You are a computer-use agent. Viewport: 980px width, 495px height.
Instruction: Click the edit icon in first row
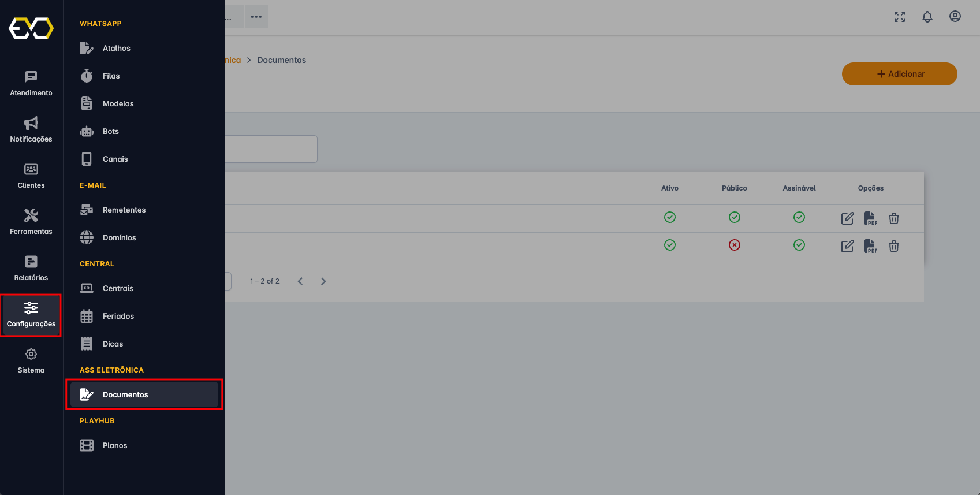tap(847, 218)
